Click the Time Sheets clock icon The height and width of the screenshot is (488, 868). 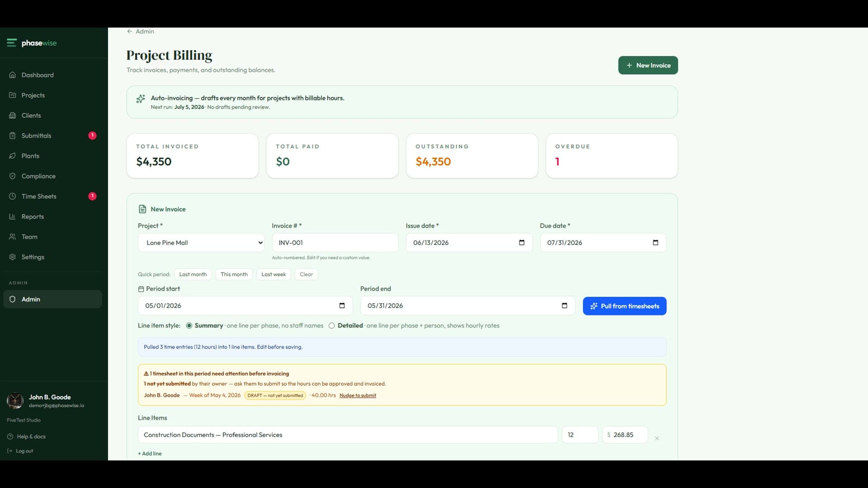coord(12,197)
